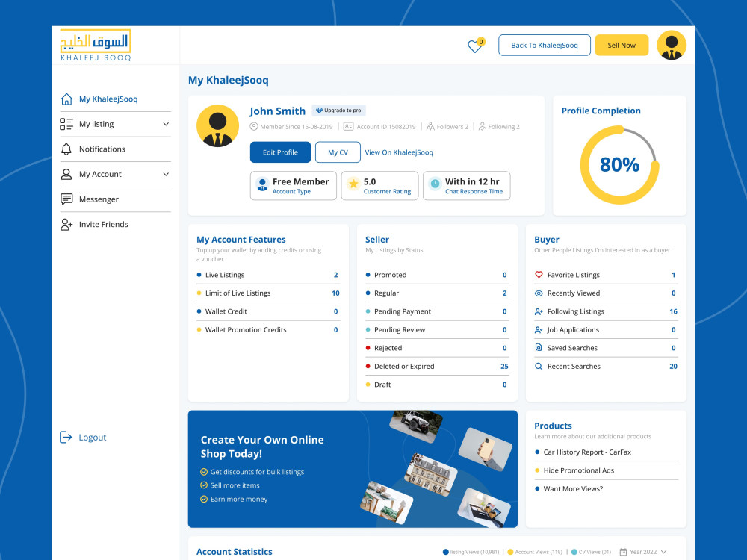Click the Limit of Live Listings row
The image size is (747, 560).
pos(268,293)
